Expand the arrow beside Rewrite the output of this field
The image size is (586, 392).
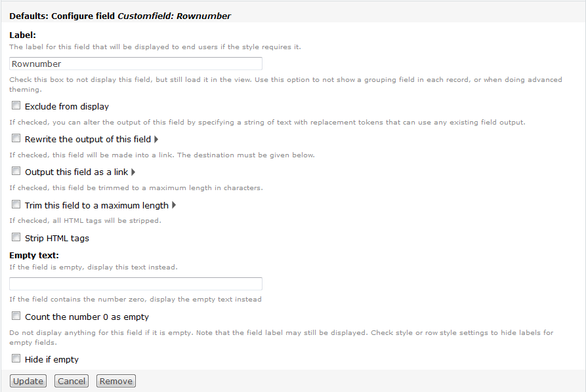coord(156,139)
